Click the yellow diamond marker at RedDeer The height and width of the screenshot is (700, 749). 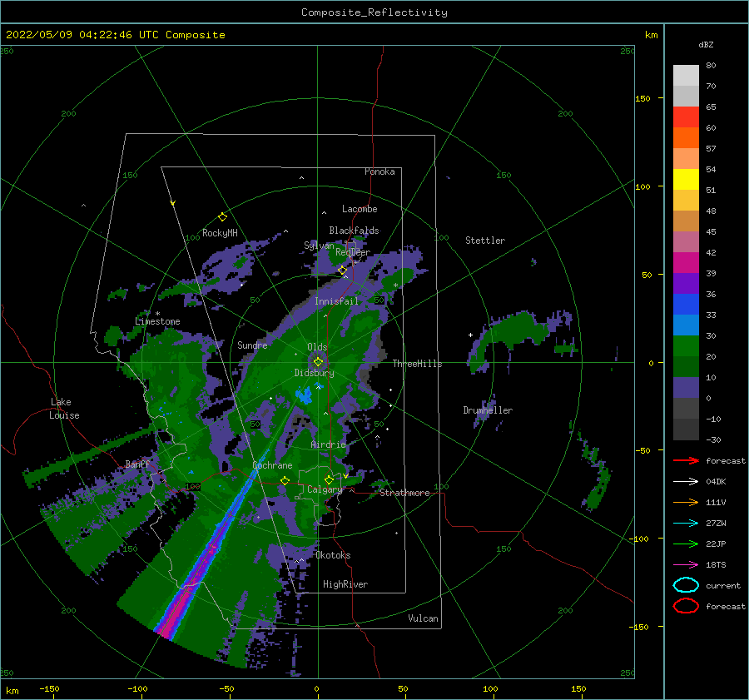(342, 271)
